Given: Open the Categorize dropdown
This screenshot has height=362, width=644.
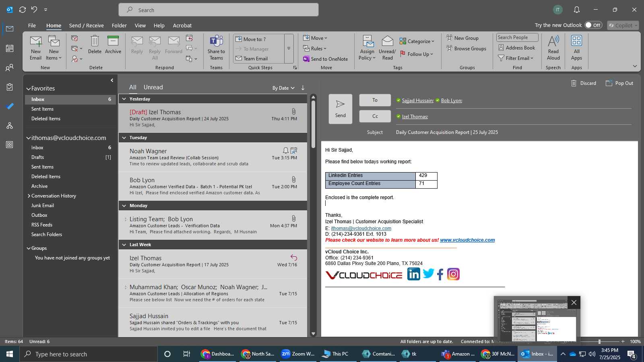Looking at the screenshot, I should (417, 41).
